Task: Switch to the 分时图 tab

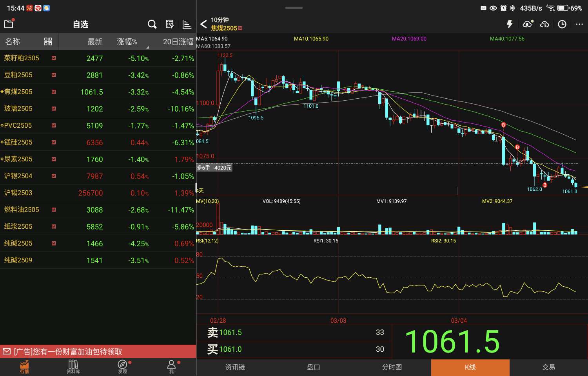Action: pyautogui.click(x=392, y=367)
